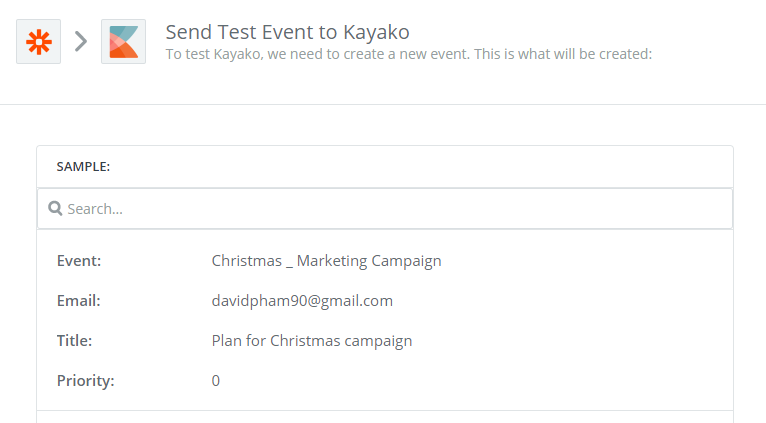
Task: Click the Title sample row
Action: [385, 341]
